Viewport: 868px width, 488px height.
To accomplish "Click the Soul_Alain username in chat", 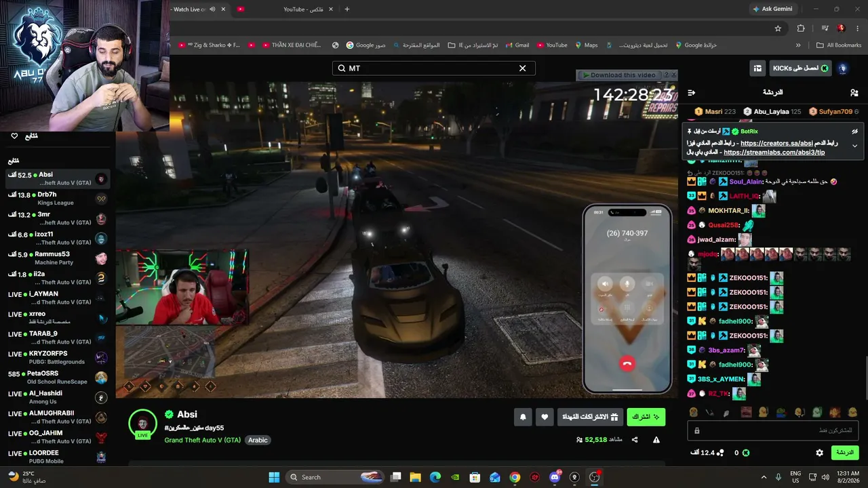I will [x=746, y=182].
